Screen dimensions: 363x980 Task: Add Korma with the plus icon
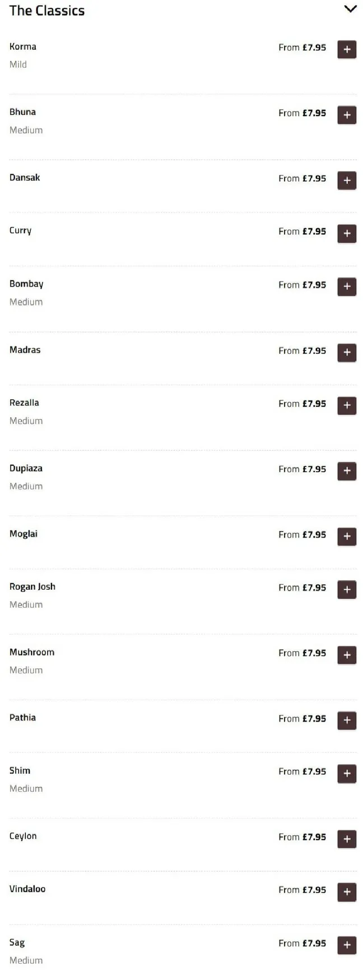coord(347,49)
